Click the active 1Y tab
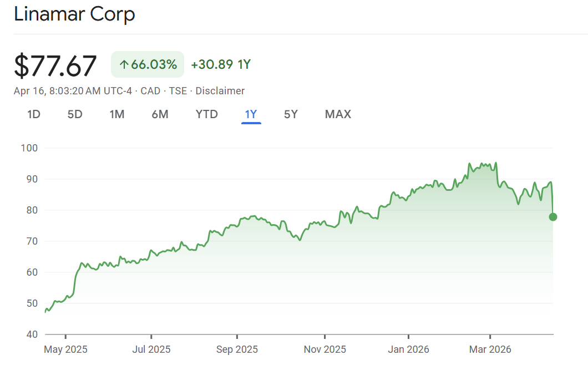This screenshot has width=588, height=365. click(251, 114)
